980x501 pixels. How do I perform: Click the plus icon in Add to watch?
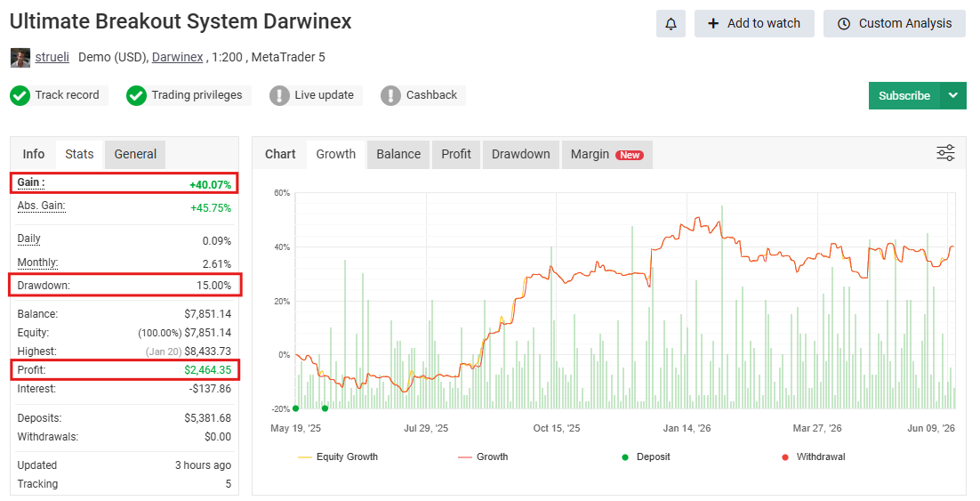(713, 24)
